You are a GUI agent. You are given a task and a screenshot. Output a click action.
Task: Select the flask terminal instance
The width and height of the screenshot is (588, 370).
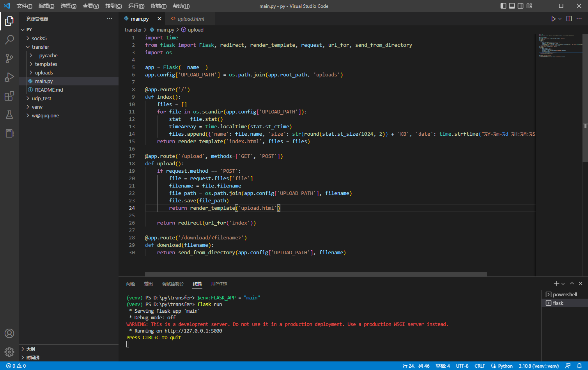point(565,303)
